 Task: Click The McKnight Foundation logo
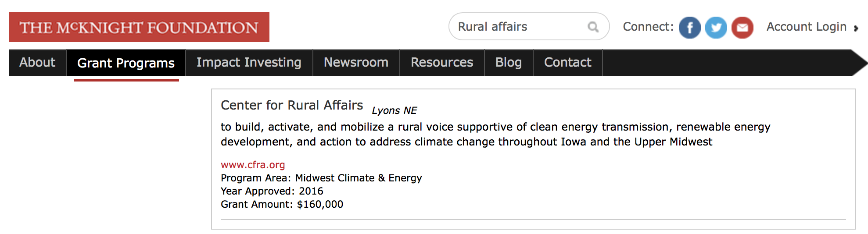pos(139,27)
